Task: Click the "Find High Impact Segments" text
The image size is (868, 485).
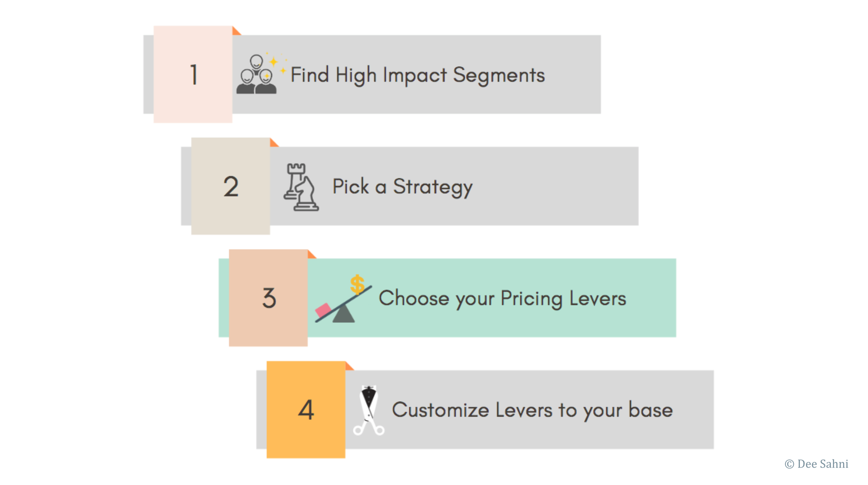Action: (418, 75)
